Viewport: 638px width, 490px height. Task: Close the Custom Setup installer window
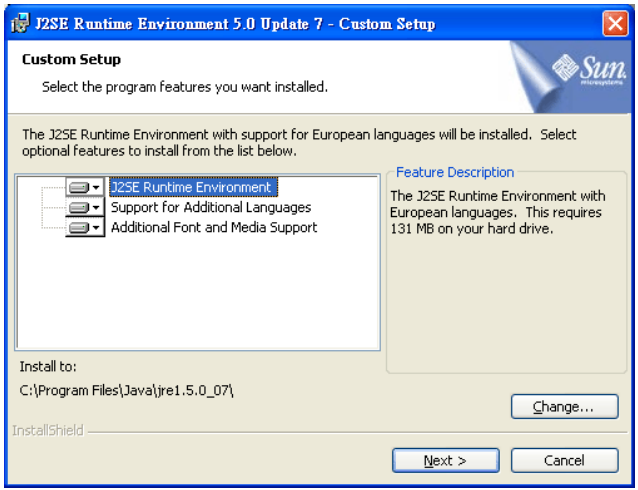click(615, 24)
